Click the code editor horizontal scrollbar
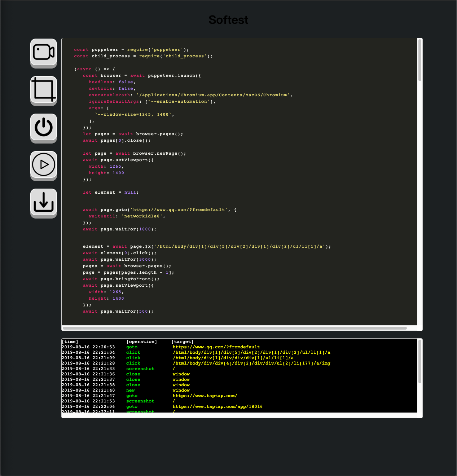This screenshot has height=476, width=457. pos(235,328)
